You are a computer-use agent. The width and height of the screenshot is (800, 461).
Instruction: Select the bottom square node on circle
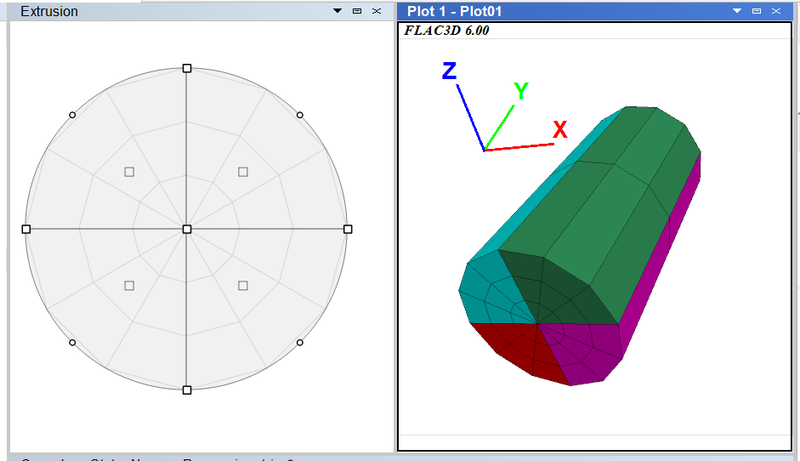pyautogui.click(x=187, y=390)
